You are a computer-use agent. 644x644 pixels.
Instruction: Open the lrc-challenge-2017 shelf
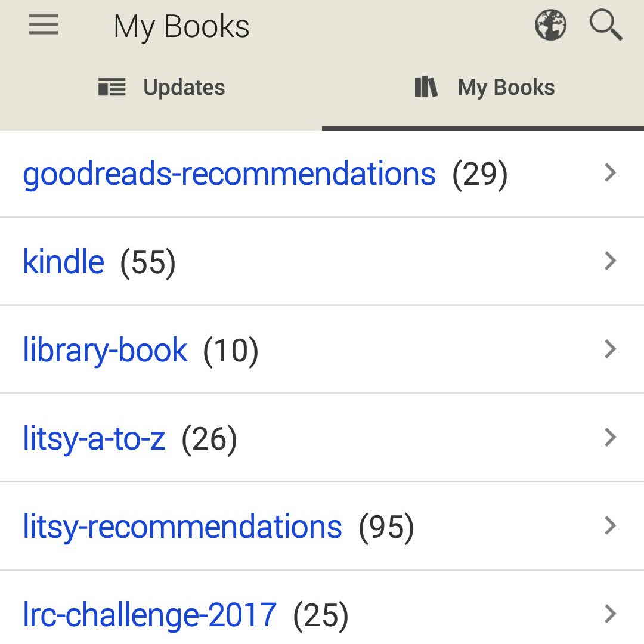pyautogui.click(x=150, y=615)
